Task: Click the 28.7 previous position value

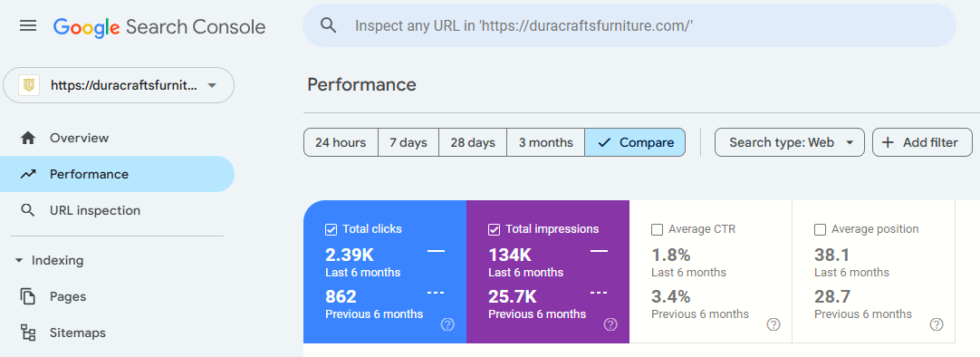Action: point(831,295)
